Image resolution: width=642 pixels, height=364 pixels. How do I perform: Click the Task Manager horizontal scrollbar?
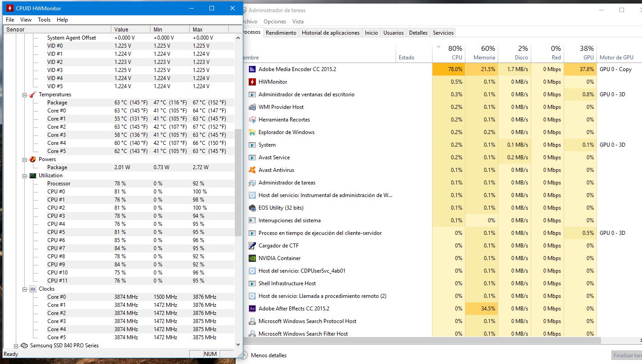423,341
